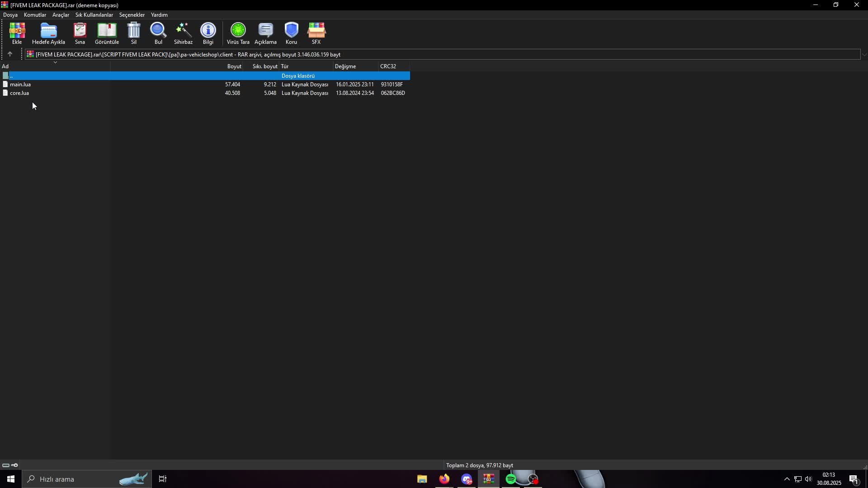The image size is (868, 488).
Task: Open the notification center icon
Action: tap(854, 479)
